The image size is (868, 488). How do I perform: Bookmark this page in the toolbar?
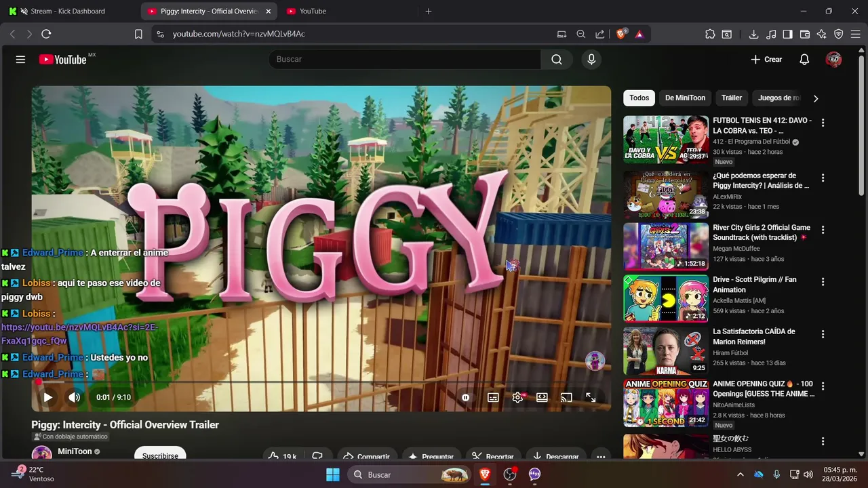pyautogui.click(x=138, y=34)
